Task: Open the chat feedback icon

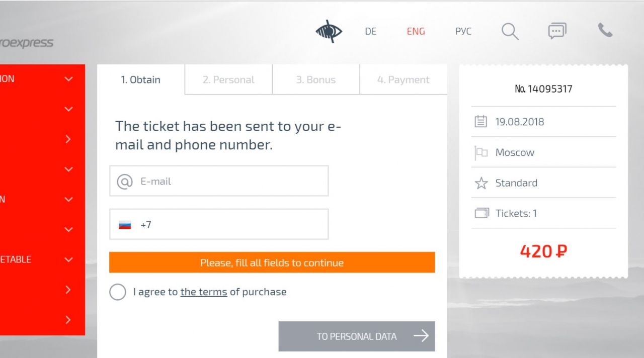Action: (557, 31)
